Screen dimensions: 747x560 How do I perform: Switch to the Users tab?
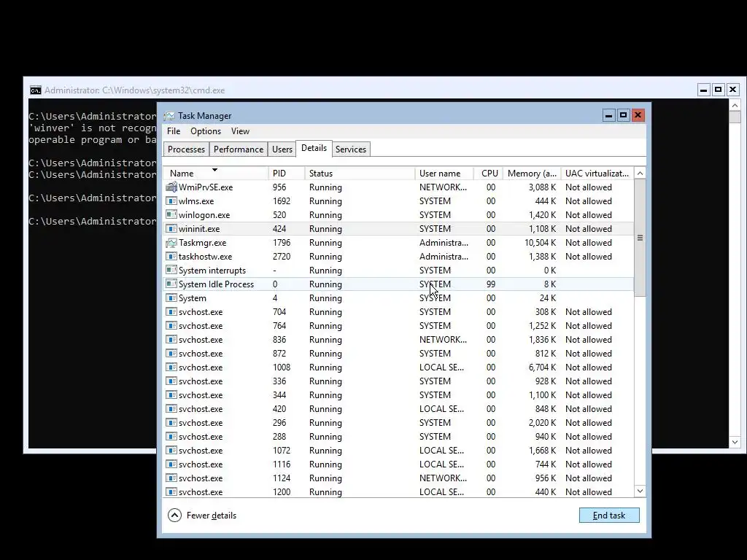click(282, 149)
